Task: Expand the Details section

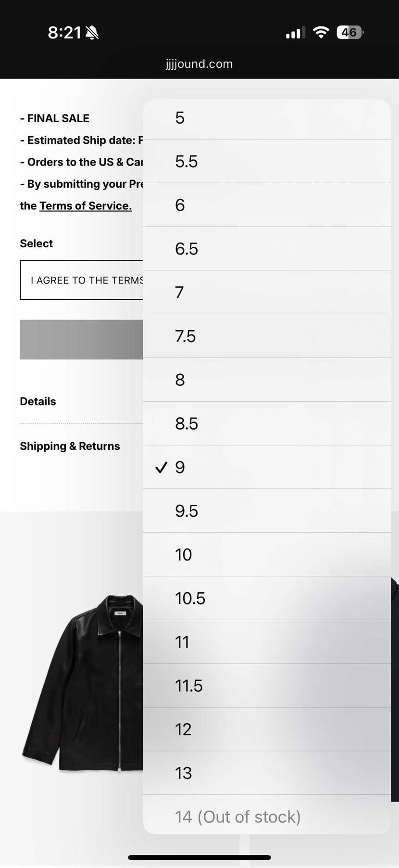Action: pos(38,401)
